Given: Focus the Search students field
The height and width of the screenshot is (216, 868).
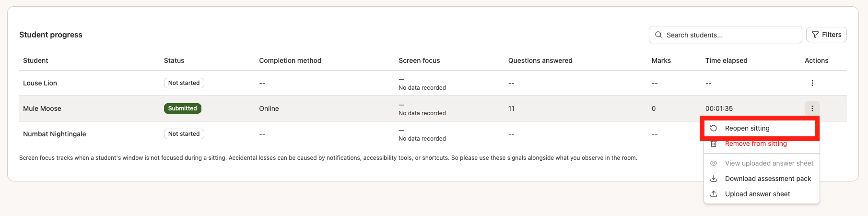Looking at the screenshot, I should pos(725,35).
